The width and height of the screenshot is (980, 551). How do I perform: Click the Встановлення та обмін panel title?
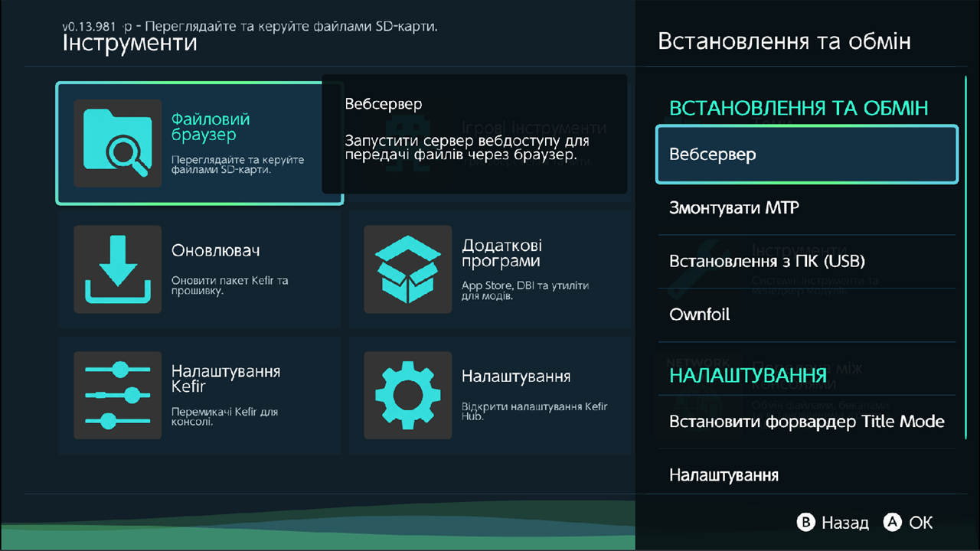click(x=784, y=41)
